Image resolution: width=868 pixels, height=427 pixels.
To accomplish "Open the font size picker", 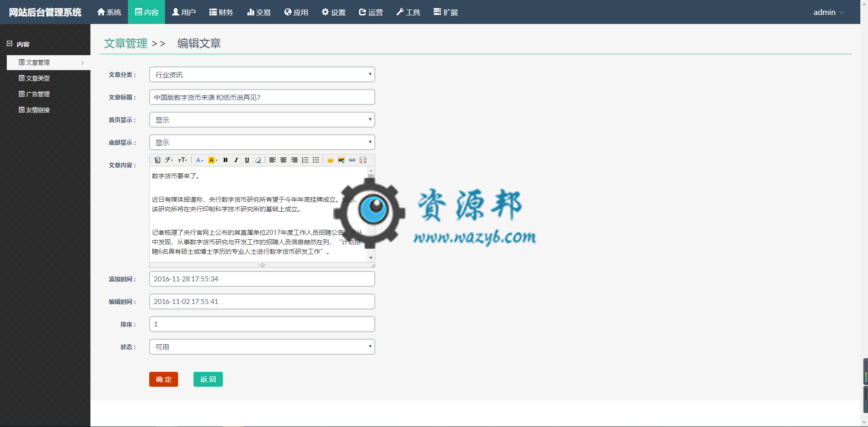I will pos(183,160).
